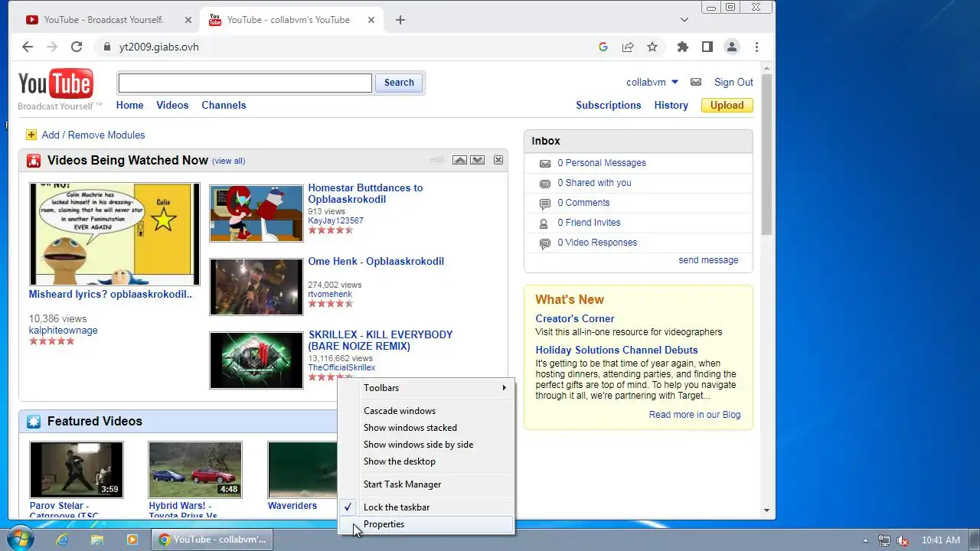Click the page's vertical scrollbar
The height and width of the screenshot is (551, 980).
pyautogui.click(x=767, y=153)
